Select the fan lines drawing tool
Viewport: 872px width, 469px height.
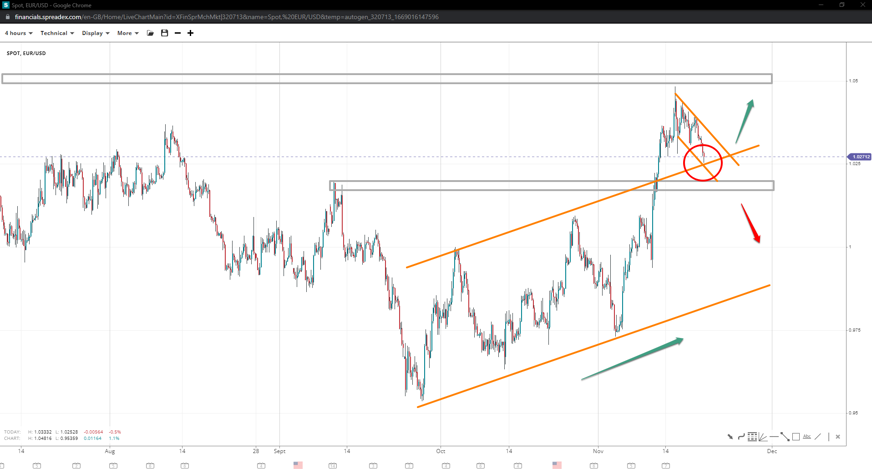point(762,437)
